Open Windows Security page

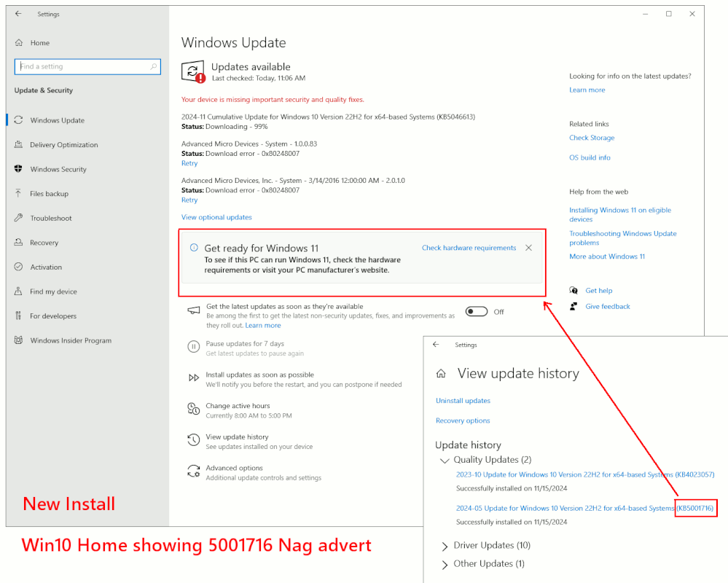click(58, 169)
